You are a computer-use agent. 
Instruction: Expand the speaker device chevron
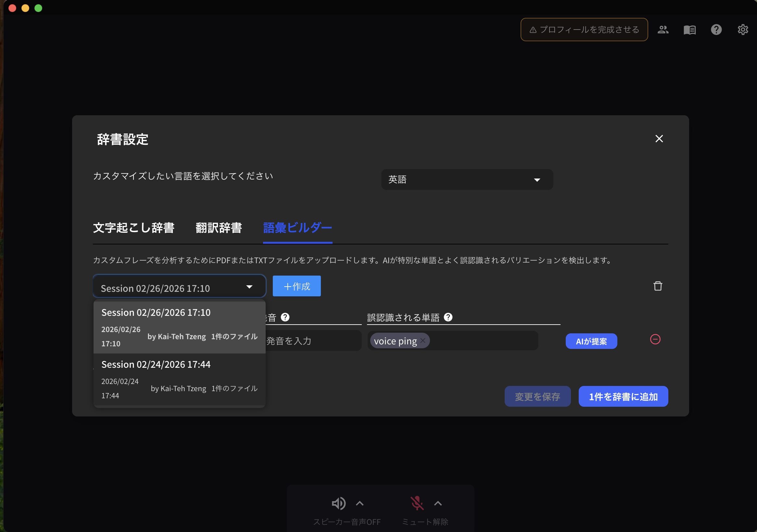pos(359,503)
